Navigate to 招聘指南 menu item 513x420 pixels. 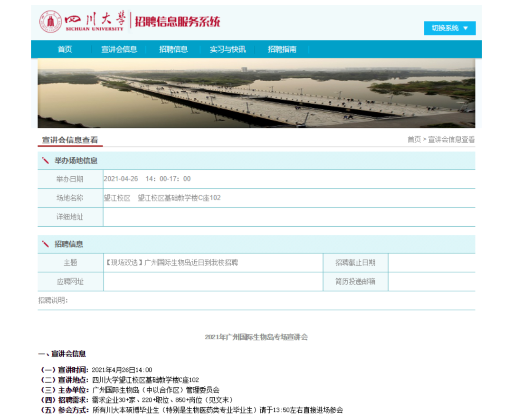point(282,49)
